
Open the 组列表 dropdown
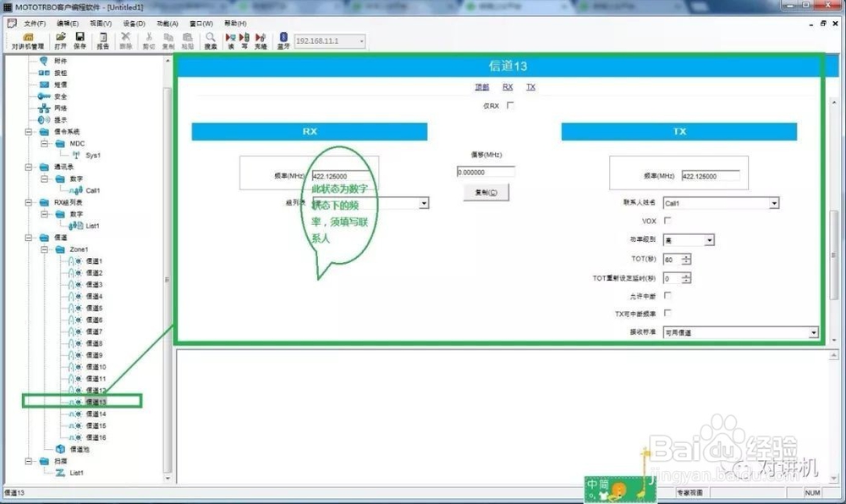click(x=424, y=203)
